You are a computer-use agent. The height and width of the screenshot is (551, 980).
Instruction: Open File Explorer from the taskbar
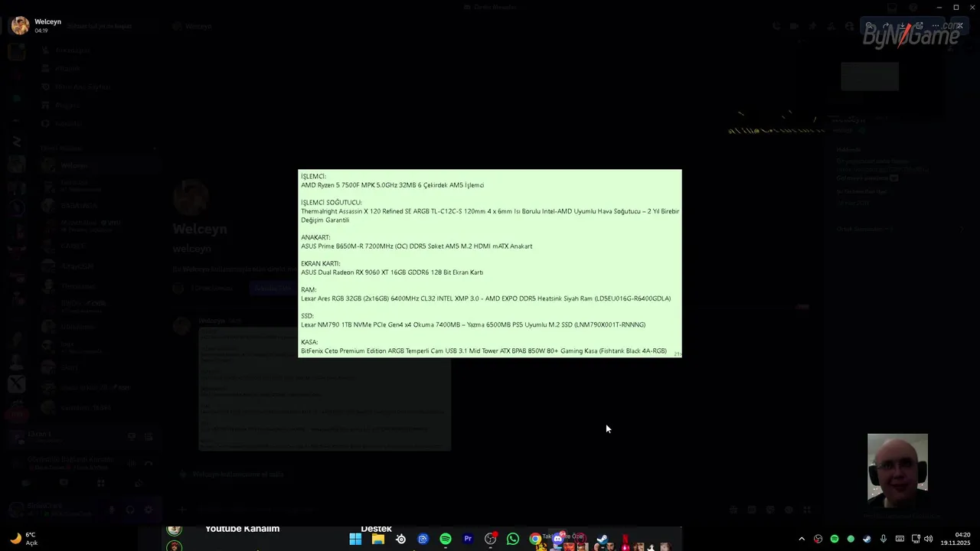378,539
